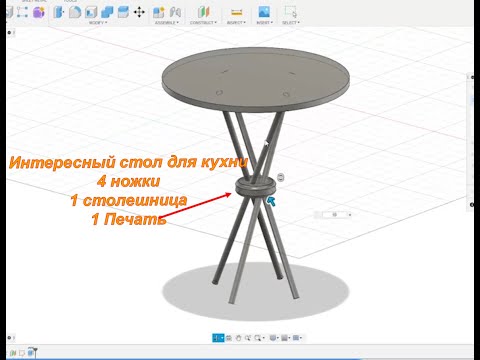Open the ASSEMBLE dropdown menu

tap(167, 23)
